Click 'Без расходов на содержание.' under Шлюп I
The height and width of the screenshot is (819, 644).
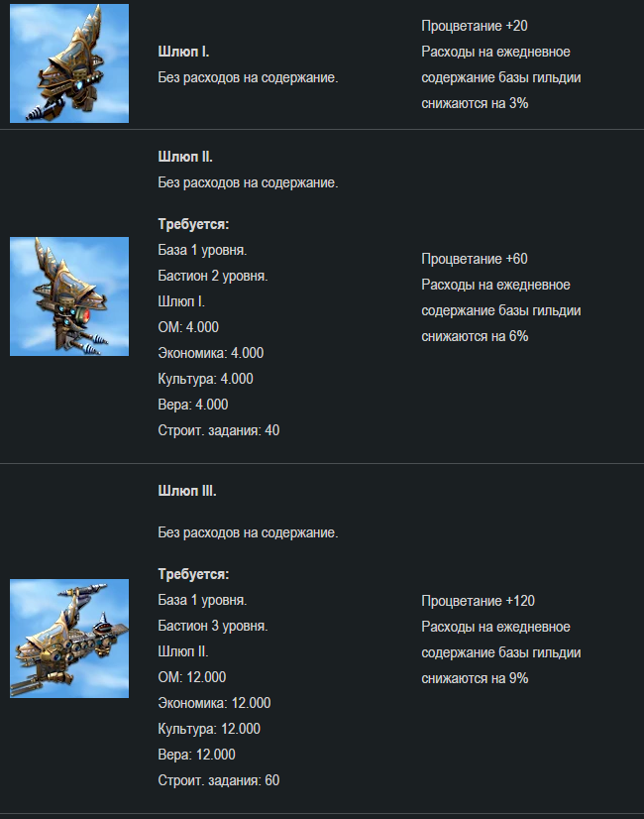point(248,77)
